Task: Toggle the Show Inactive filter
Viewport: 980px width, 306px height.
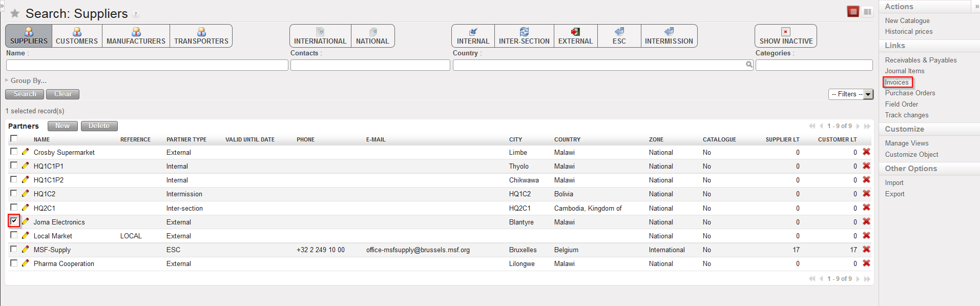Action: [x=785, y=36]
